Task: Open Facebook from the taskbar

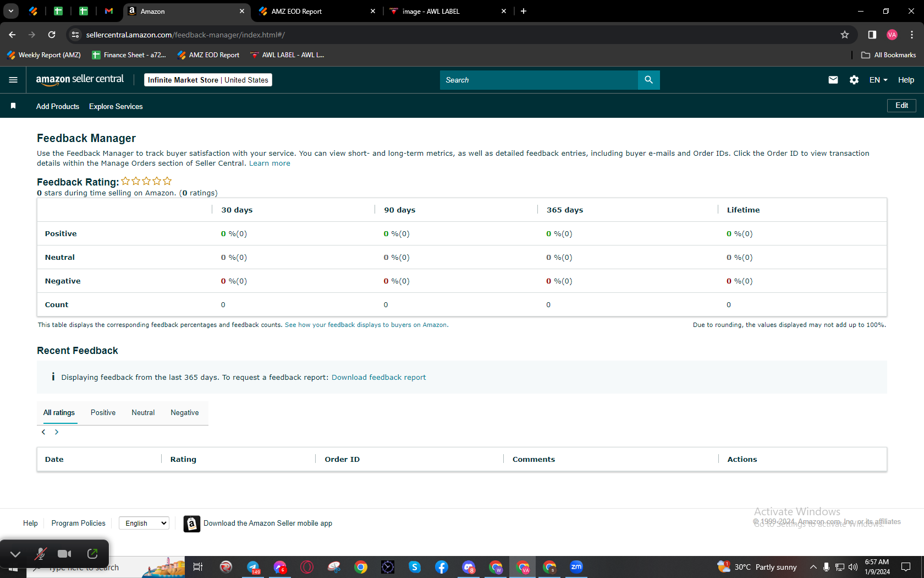Action: (x=442, y=567)
